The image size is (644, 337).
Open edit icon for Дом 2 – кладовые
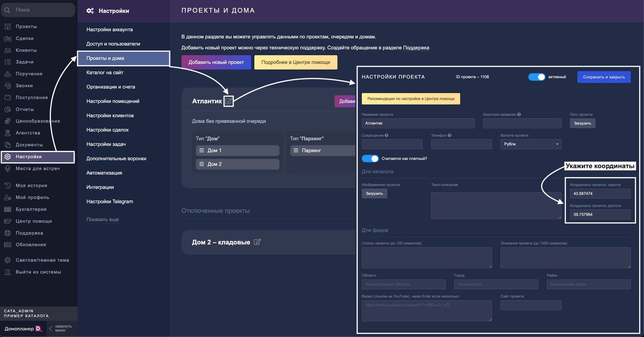coord(257,242)
